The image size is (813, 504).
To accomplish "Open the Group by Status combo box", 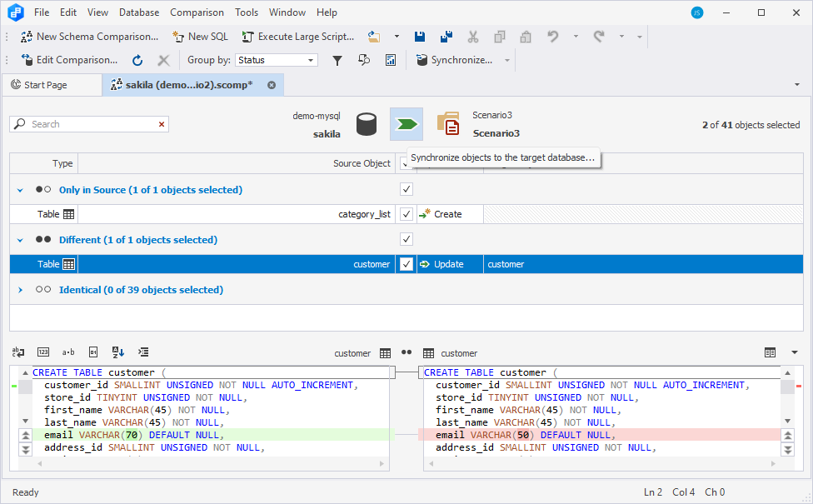I will coord(277,60).
